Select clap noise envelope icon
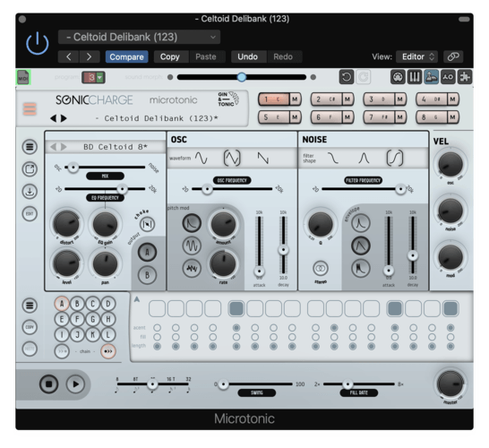Screen dimensions: 489x448 (x=361, y=268)
